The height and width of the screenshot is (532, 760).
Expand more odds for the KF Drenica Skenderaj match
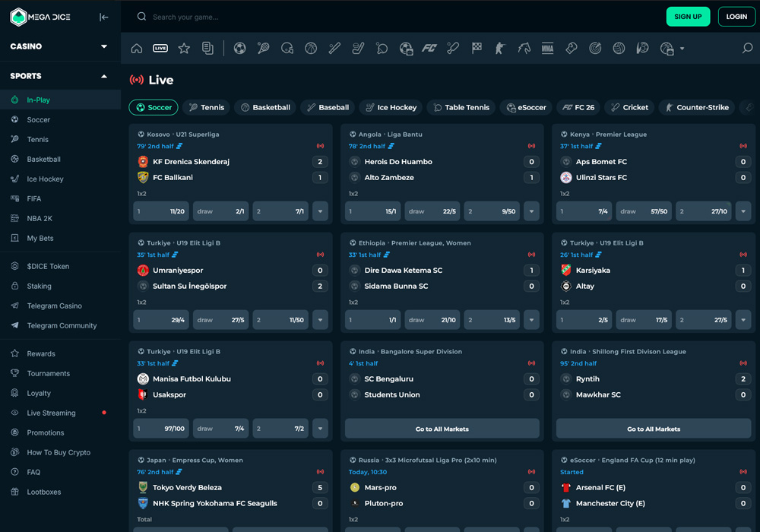click(320, 211)
